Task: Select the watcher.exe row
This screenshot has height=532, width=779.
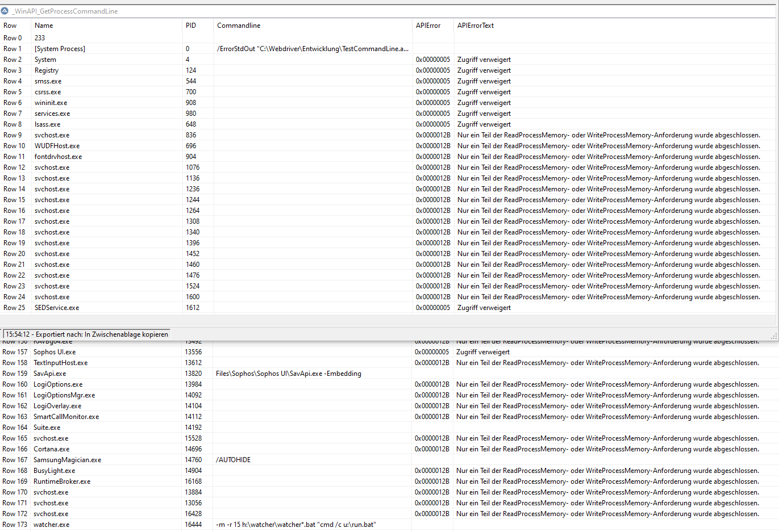Action: tap(51, 525)
